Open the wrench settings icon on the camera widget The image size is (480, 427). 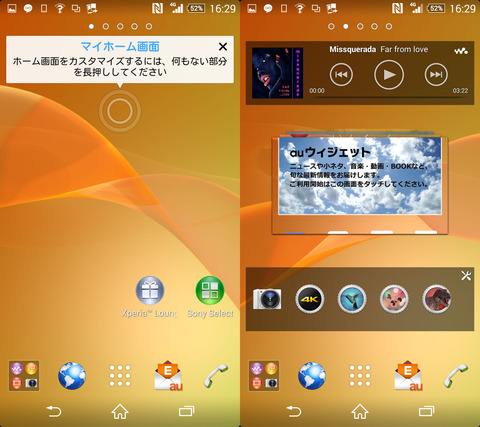pos(466,276)
